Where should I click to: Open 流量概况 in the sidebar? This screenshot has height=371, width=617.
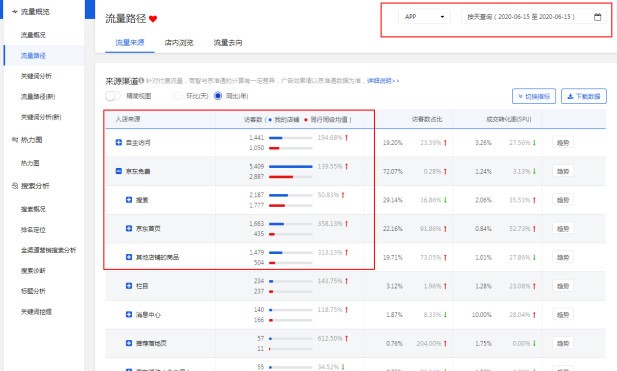(x=33, y=35)
